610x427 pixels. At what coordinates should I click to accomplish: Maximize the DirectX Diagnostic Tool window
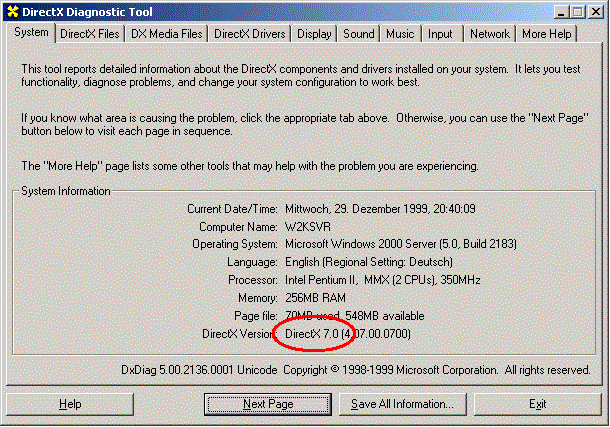[578, 12]
